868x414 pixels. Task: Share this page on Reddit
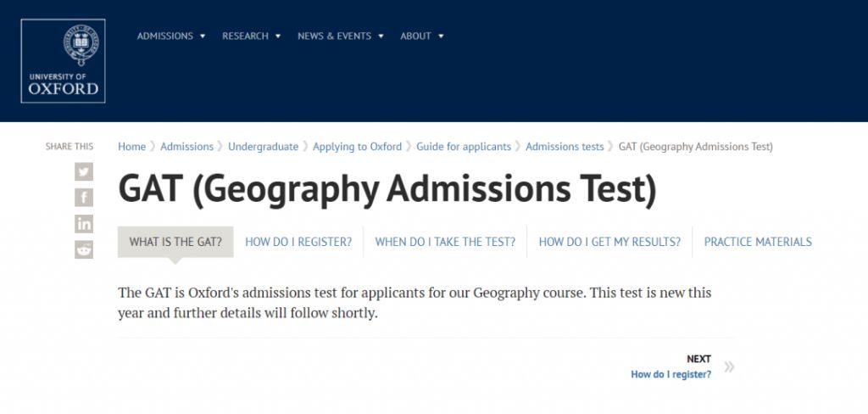[84, 249]
